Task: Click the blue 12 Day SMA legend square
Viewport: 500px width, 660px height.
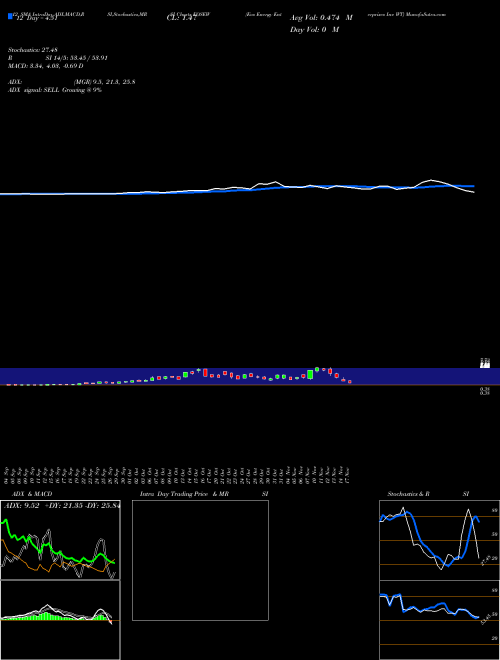Action: click(x=10, y=17)
